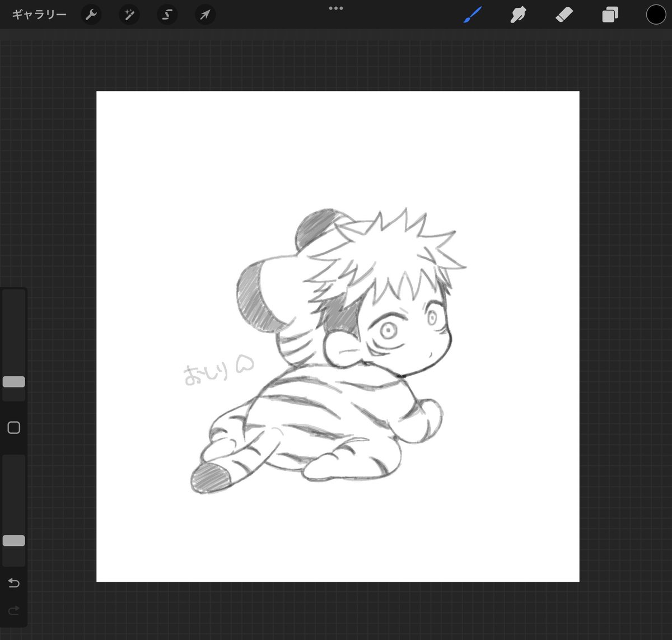The image size is (672, 640).
Task: Select the Brush tool
Action: click(473, 15)
